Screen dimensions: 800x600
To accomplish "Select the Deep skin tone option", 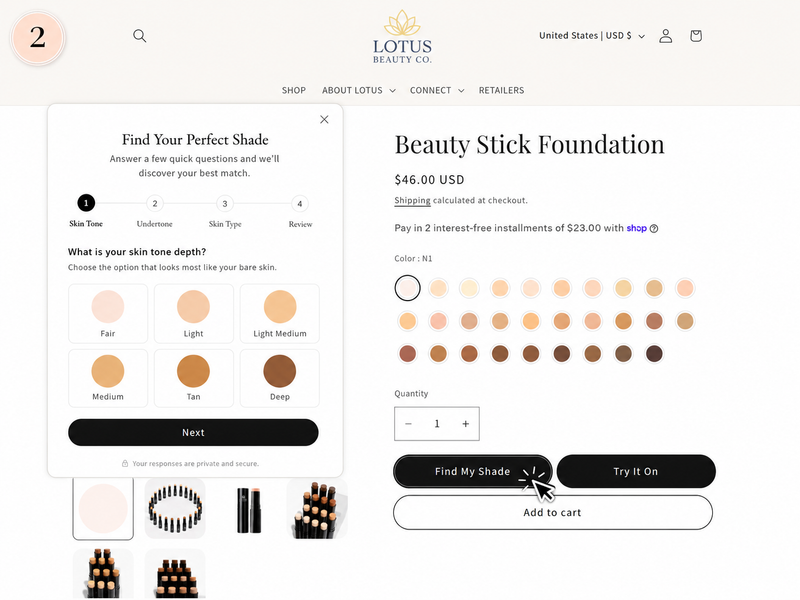I will pos(280,378).
